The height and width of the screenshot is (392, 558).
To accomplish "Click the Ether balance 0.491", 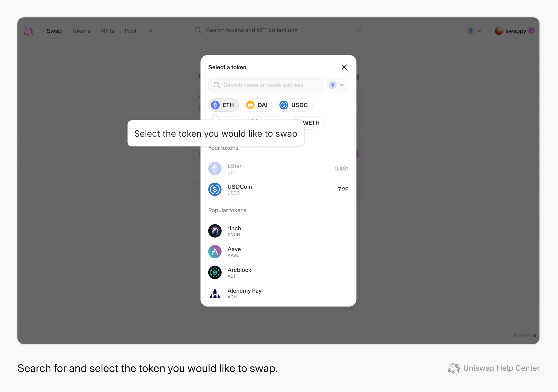I will coord(341,169).
